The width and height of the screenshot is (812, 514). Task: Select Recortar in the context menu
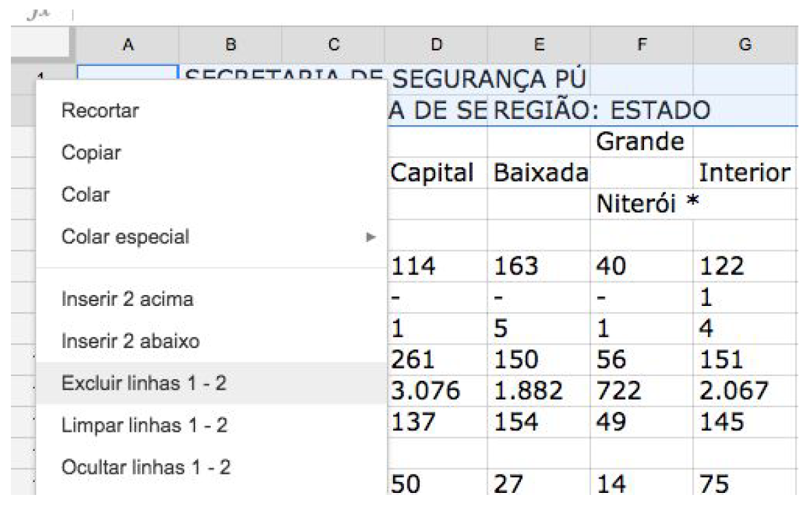[x=99, y=111]
